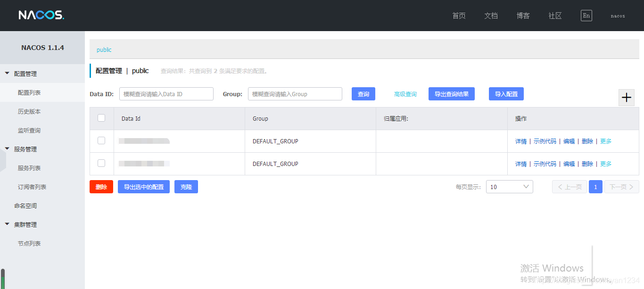Viewport: 644px width, 289px height.
Task: Open 详情 for the first configuration row
Action: click(521, 141)
